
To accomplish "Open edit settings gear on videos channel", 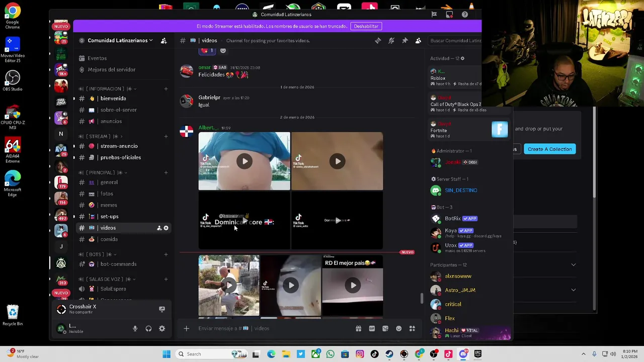I will pos(166,228).
